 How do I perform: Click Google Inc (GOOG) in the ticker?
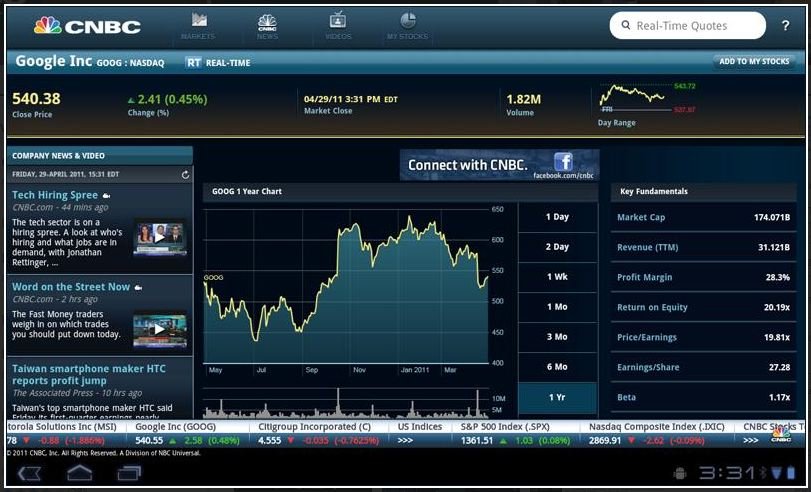tap(175, 427)
